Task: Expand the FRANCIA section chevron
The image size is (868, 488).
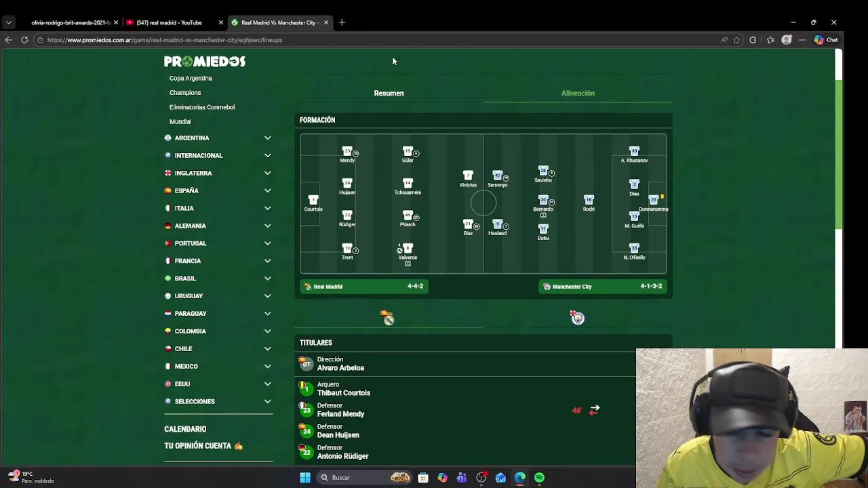Action: [267, 261]
